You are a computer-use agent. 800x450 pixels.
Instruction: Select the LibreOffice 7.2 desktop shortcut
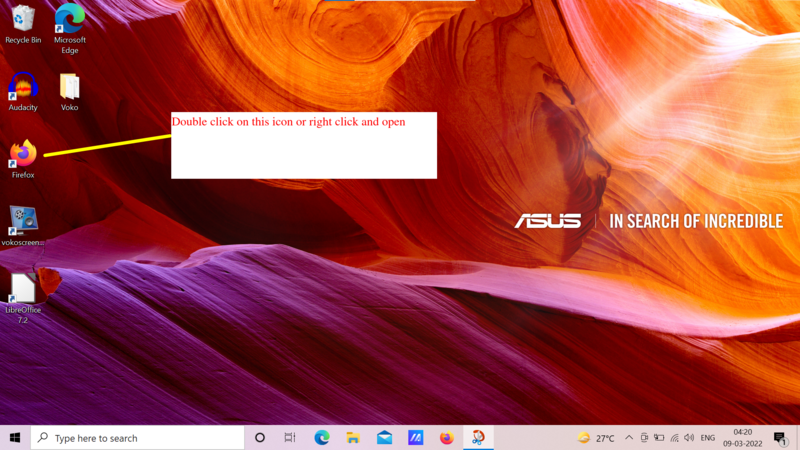click(x=23, y=298)
